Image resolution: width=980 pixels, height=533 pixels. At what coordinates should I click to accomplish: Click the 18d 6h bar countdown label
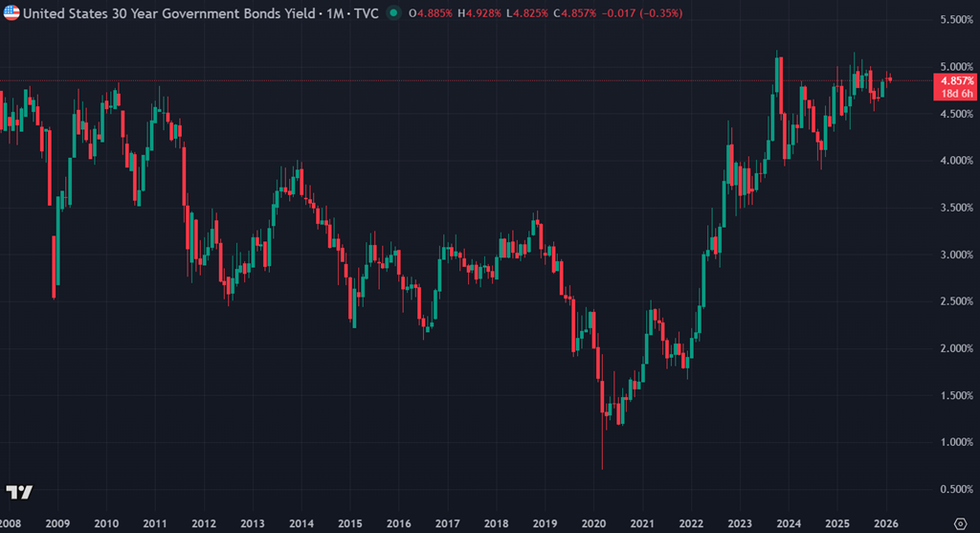coord(953,94)
